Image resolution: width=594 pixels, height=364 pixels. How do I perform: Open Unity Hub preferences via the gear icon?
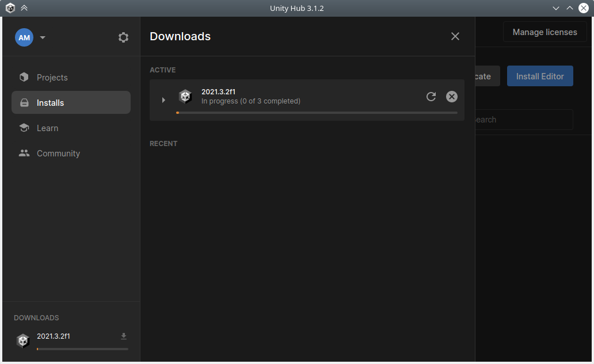[123, 37]
